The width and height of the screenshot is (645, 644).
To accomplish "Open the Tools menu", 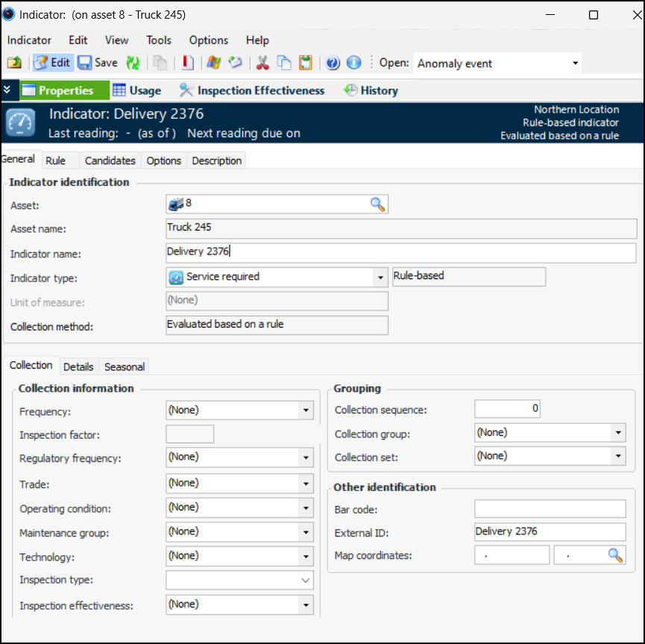I will pyautogui.click(x=158, y=40).
